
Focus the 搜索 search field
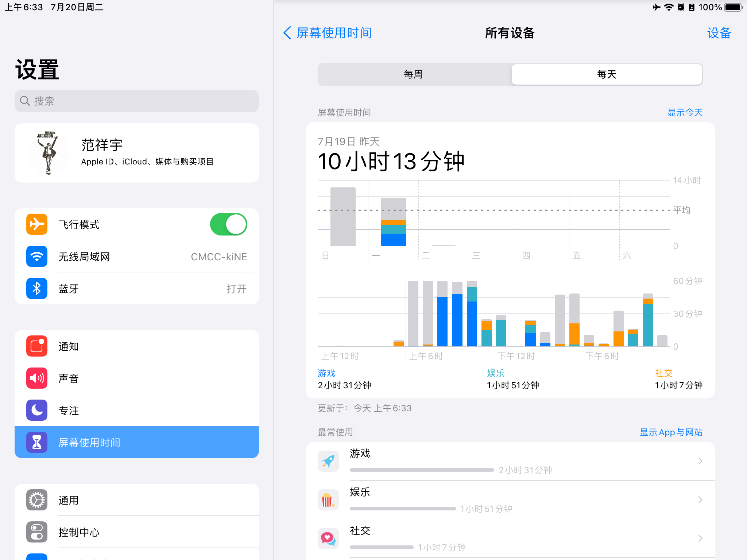point(137,101)
